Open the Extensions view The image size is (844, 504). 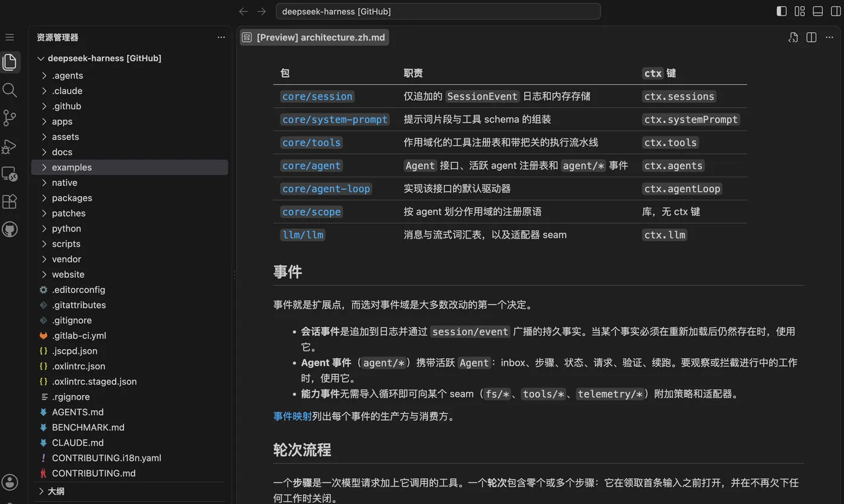pyautogui.click(x=10, y=201)
